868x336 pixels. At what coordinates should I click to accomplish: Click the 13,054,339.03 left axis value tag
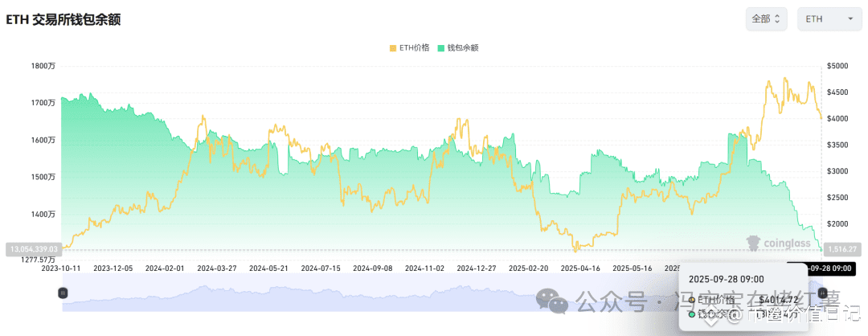coord(32,249)
